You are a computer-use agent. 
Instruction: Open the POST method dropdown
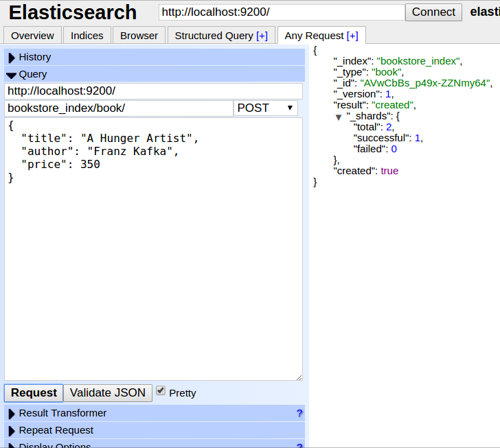[265, 108]
